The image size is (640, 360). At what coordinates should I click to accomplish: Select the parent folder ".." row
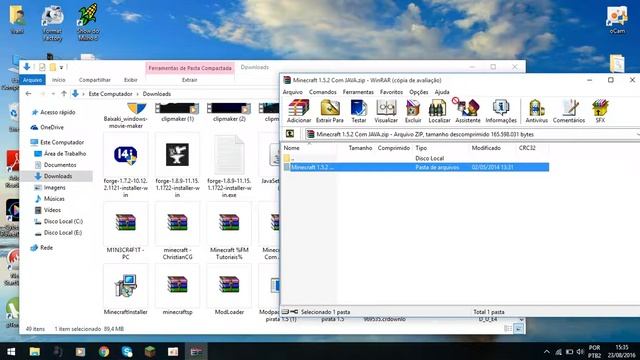416,158
